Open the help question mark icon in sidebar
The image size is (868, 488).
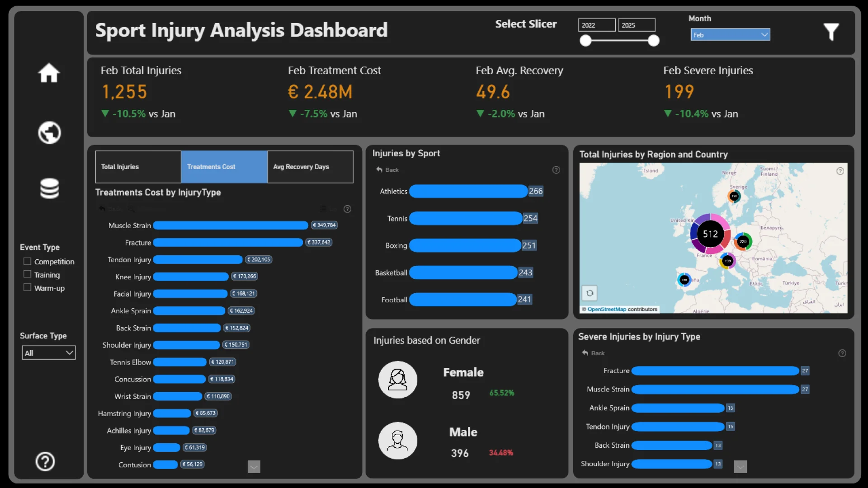point(45,461)
